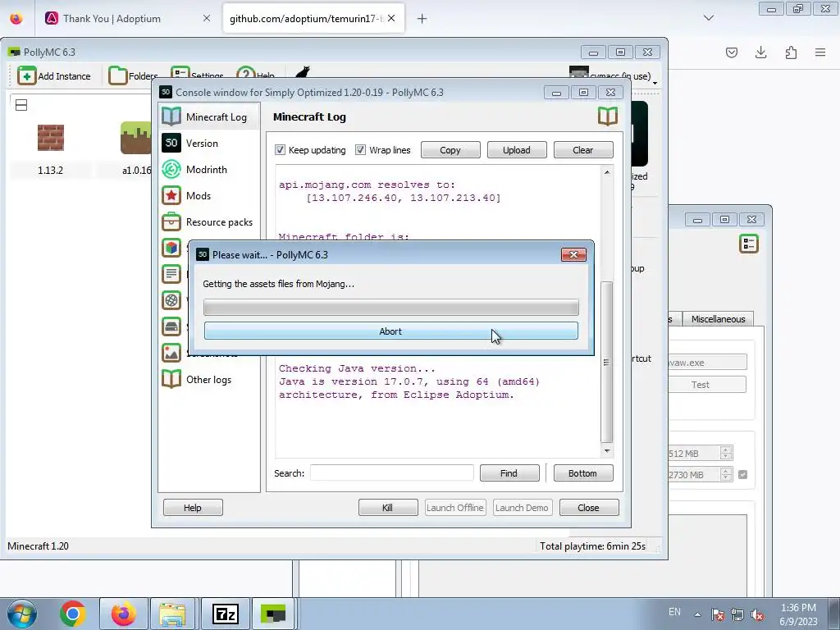Screen dimensions: 840x630
Task: Click the notes page sidebar icon
Action: 171,274
